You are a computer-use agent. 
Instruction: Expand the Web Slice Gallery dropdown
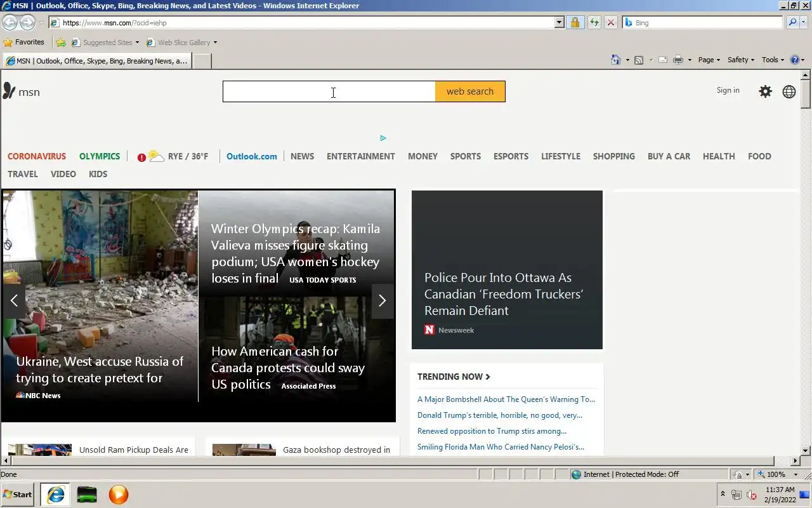(215, 43)
